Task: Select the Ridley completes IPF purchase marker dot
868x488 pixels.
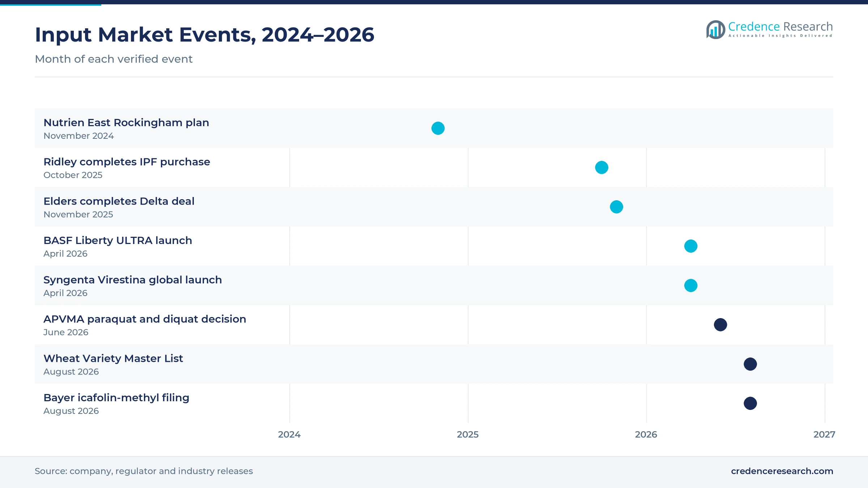Action: point(601,167)
